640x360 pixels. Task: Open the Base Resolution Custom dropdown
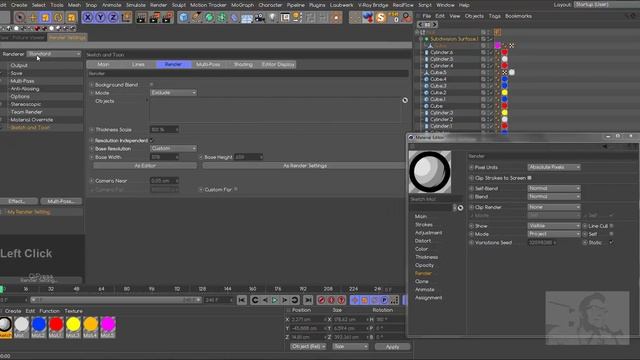(173, 149)
